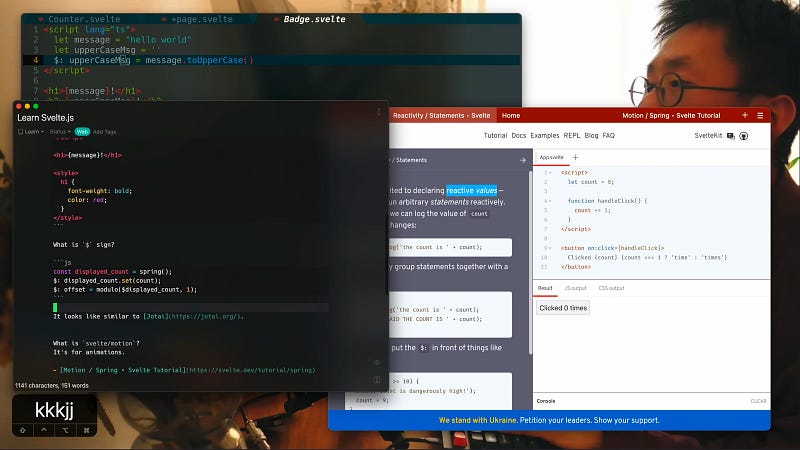Click the Motion / Spring tutorial link in note
This screenshot has height=450, width=800.
pyautogui.click(x=187, y=370)
